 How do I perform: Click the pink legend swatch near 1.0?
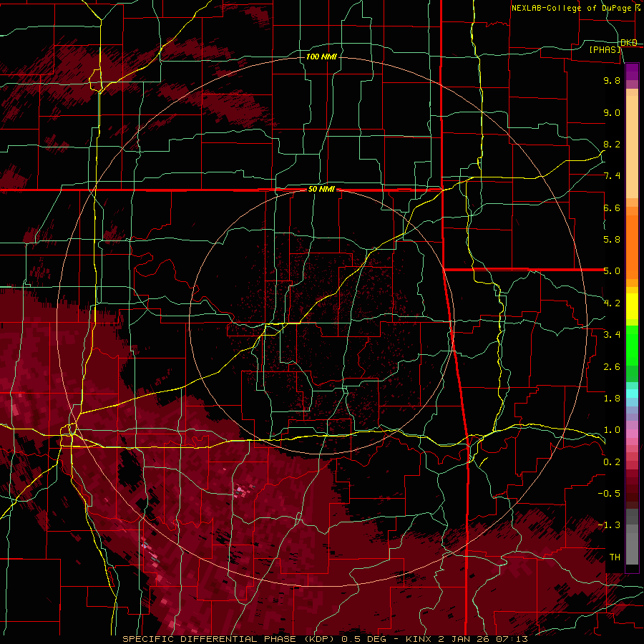[632, 434]
